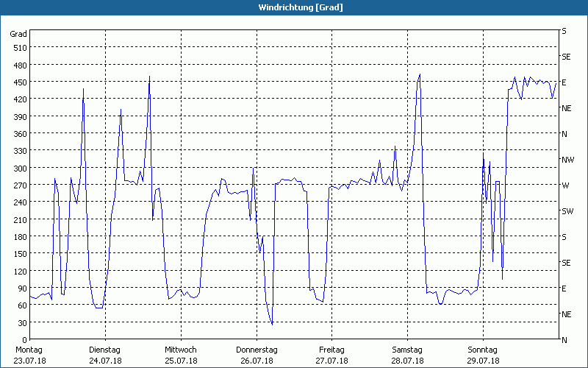Click the 26.07.18 date label
This screenshot has height=368, width=588.
click(257, 361)
